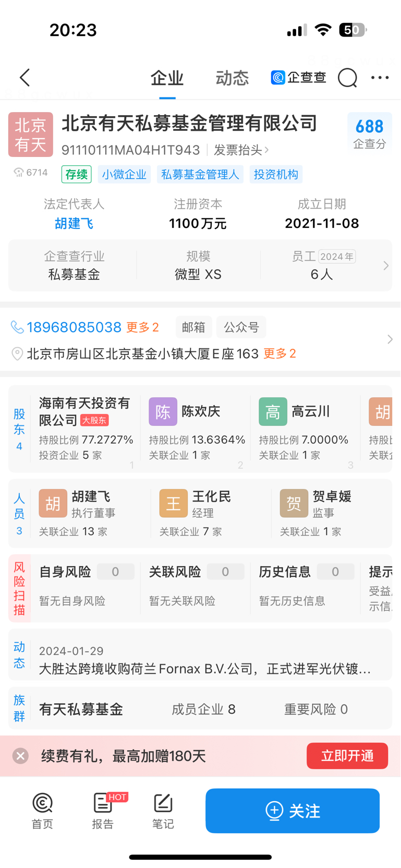Tap the address 北京市房山区北京基金小镇大厦E座163
Image resolution: width=401 pixels, height=868 pixels.
(x=143, y=354)
